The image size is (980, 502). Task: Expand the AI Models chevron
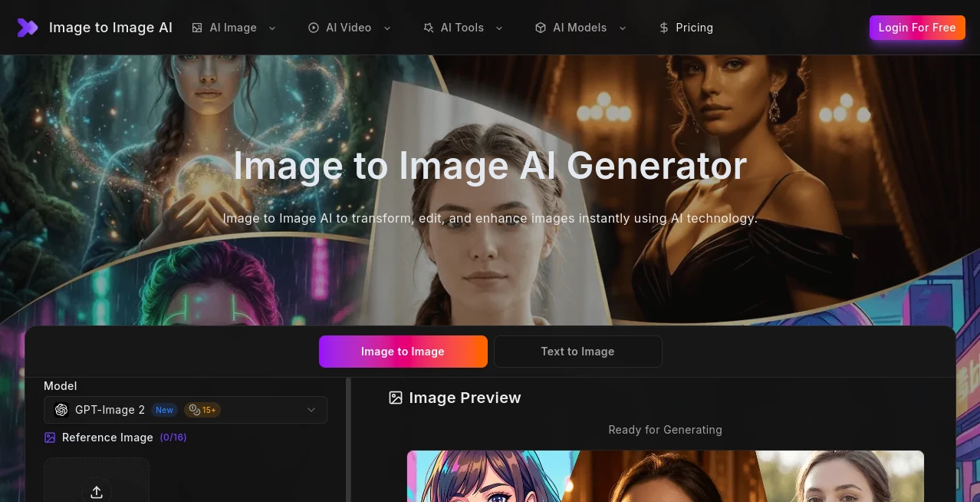click(x=623, y=28)
